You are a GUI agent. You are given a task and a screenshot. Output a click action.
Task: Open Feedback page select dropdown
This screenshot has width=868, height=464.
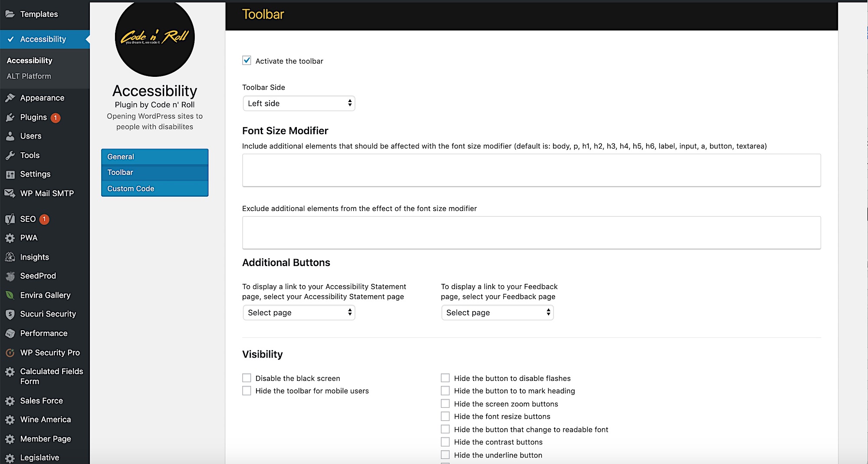point(497,313)
